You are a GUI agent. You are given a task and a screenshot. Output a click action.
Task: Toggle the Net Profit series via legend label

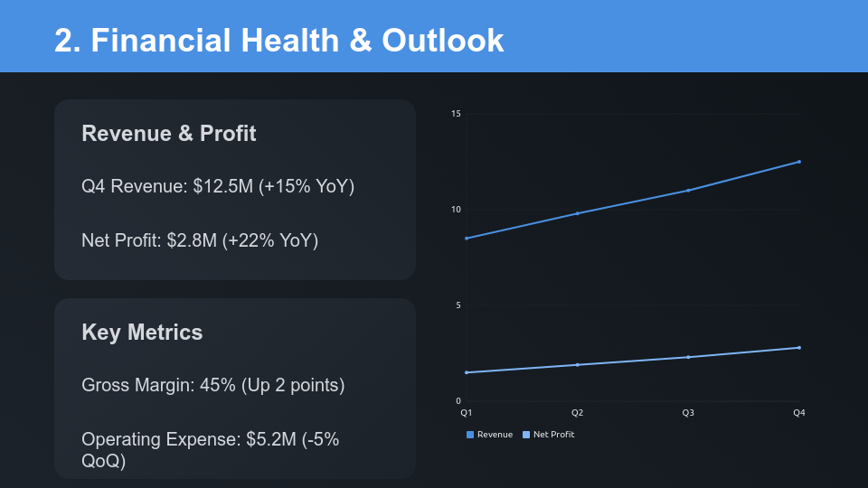coord(553,435)
